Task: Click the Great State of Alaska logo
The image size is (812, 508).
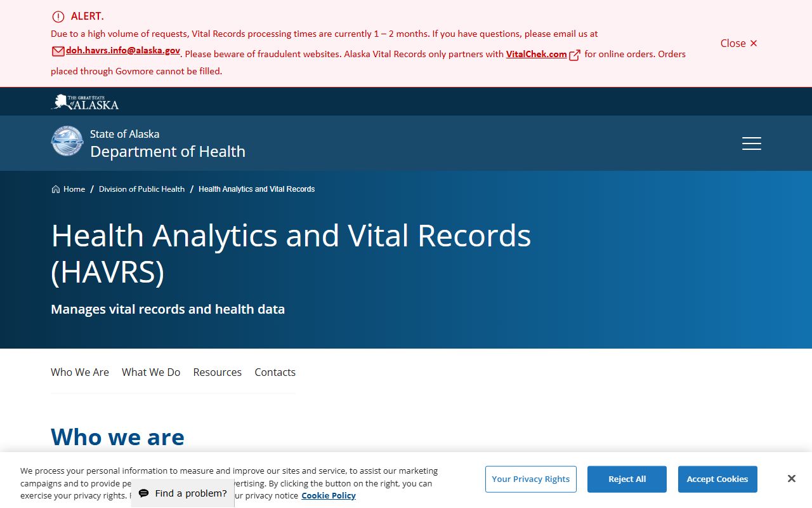Action: [85, 102]
